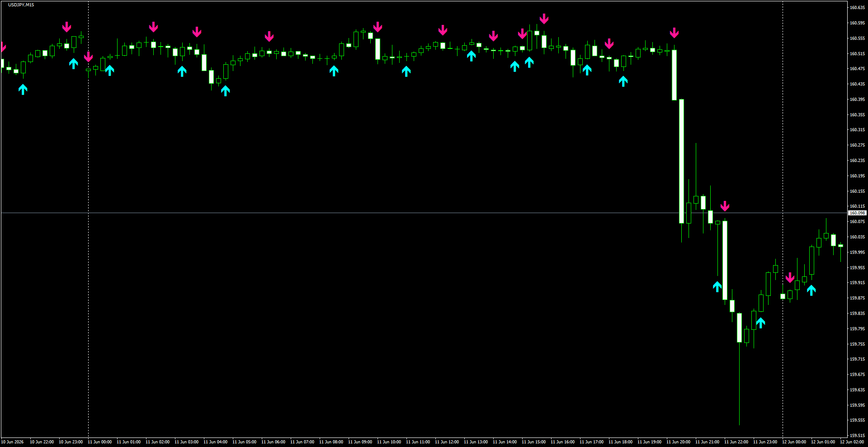Click the 11 Jun 16:00 time label

pos(562,442)
